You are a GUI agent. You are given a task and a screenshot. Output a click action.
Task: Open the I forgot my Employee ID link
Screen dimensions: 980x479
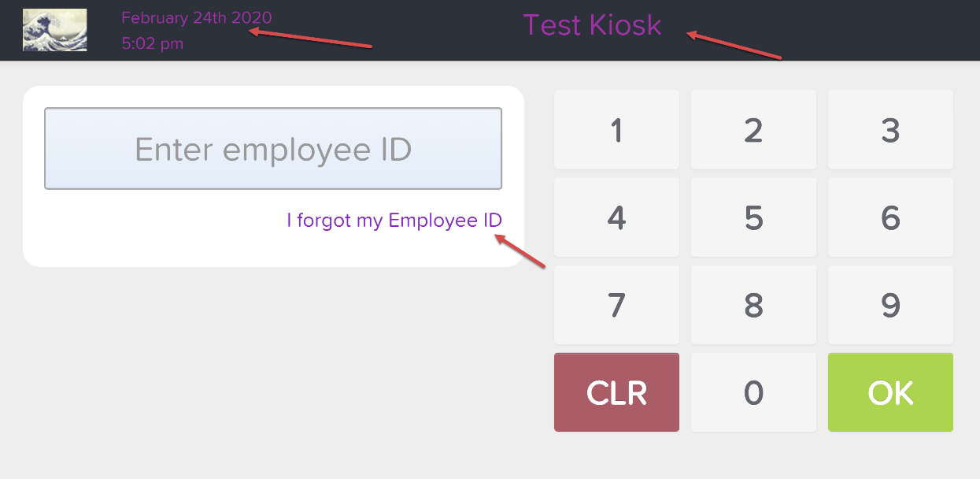pos(394,220)
